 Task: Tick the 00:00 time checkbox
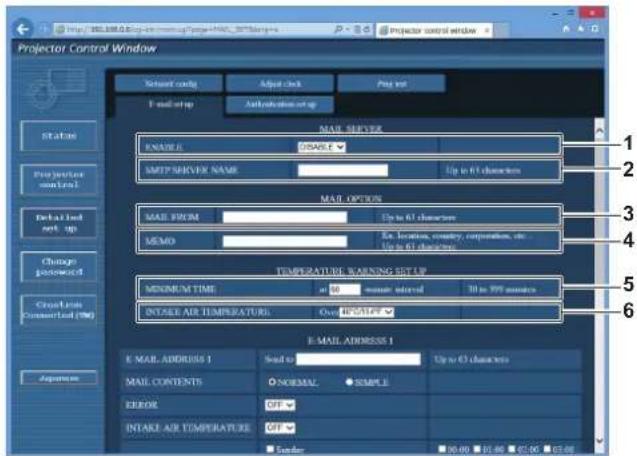click(x=442, y=449)
